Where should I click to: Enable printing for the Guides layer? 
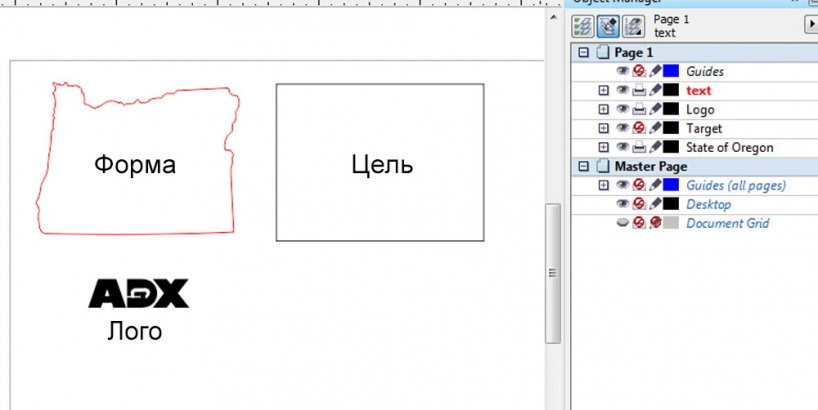pyautogui.click(x=639, y=71)
